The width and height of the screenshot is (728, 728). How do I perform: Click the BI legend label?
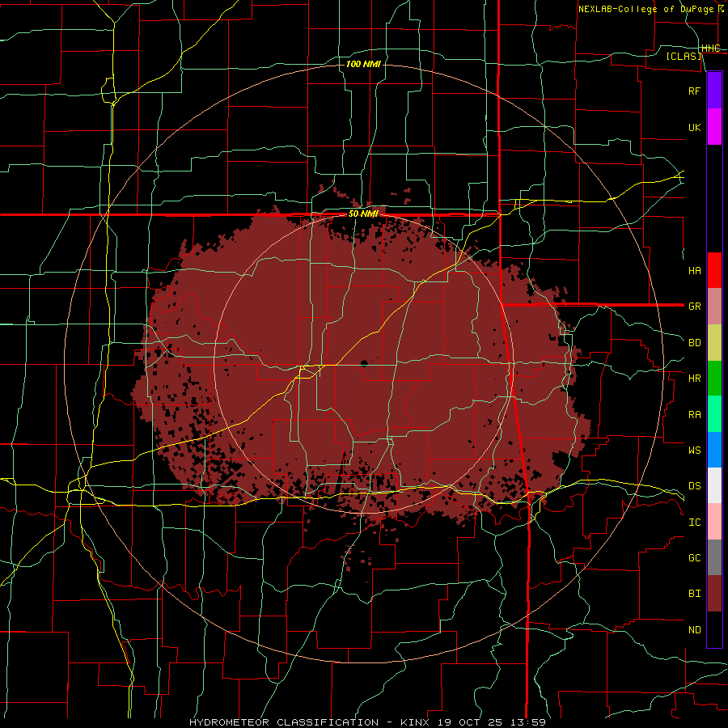click(x=694, y=594)
